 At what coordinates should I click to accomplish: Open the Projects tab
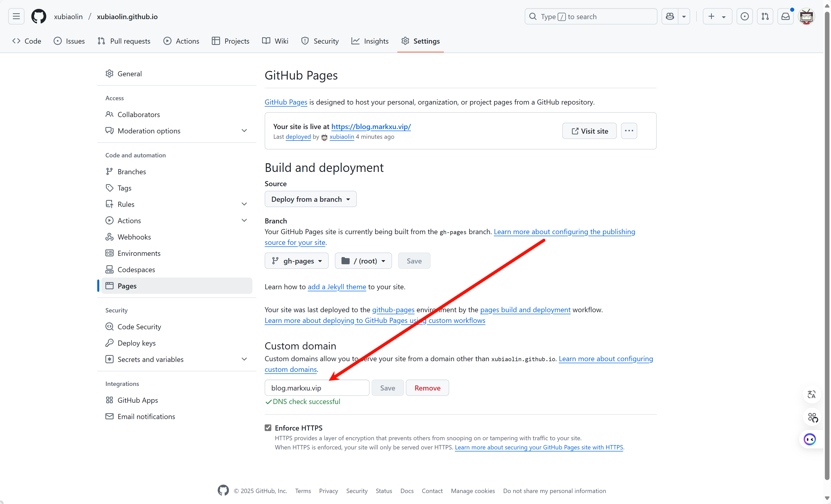pos(231,41)
